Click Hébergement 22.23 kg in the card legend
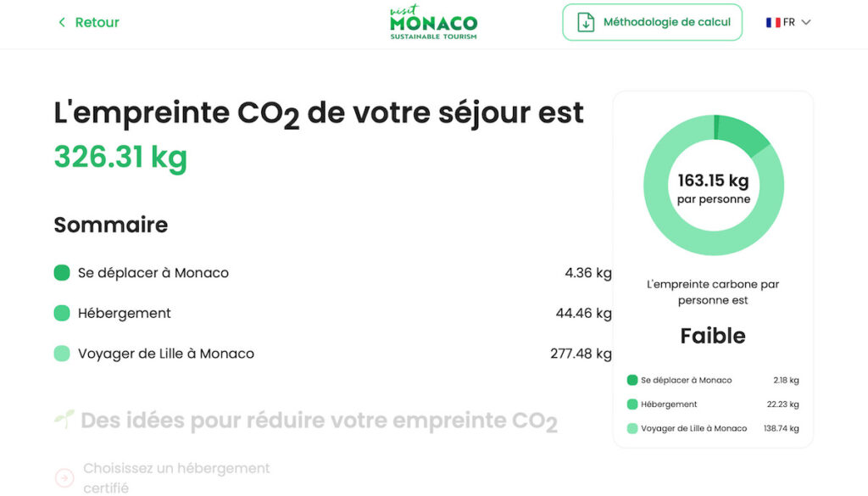 713,404
